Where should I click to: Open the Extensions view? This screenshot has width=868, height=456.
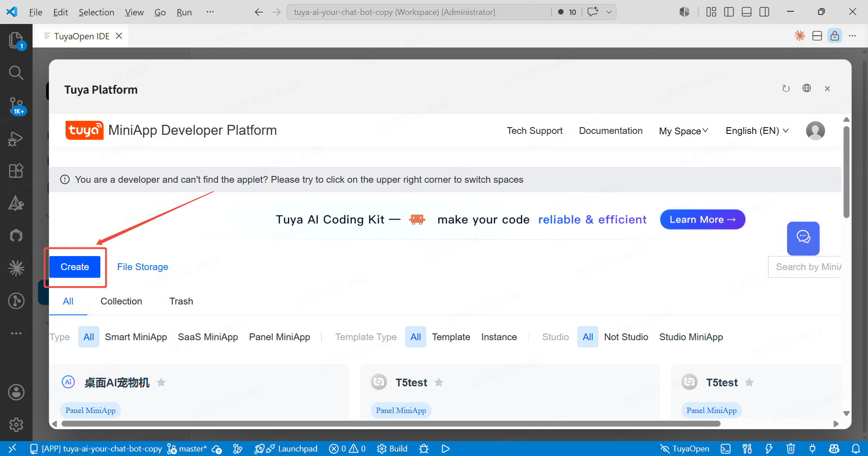pyautogui.click(x=16, y=171)
